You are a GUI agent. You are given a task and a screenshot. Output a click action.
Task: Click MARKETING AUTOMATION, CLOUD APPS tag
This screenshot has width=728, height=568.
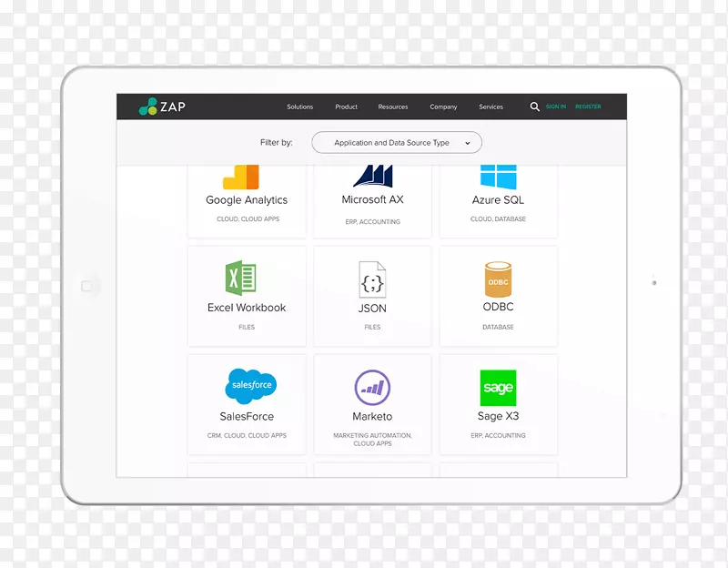point(372,440)
